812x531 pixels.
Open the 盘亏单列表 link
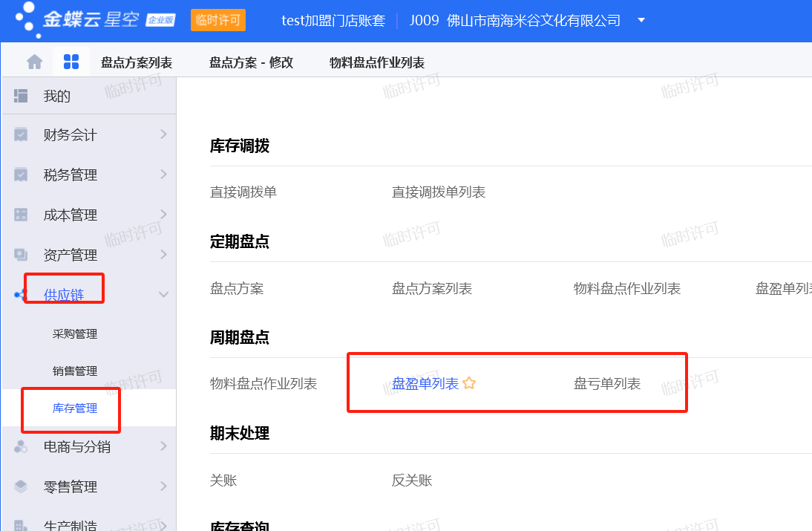[x=606, y=384]
